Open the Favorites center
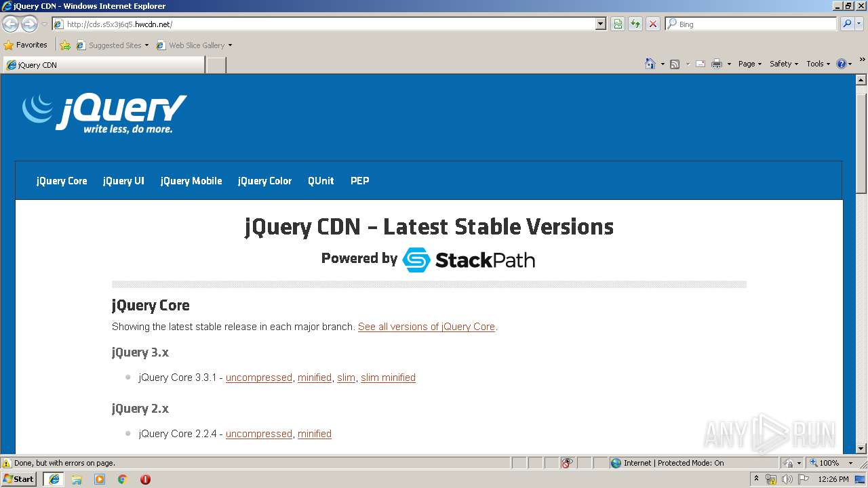The width and height of the screenshot is (868, 488). coord(26,45)
